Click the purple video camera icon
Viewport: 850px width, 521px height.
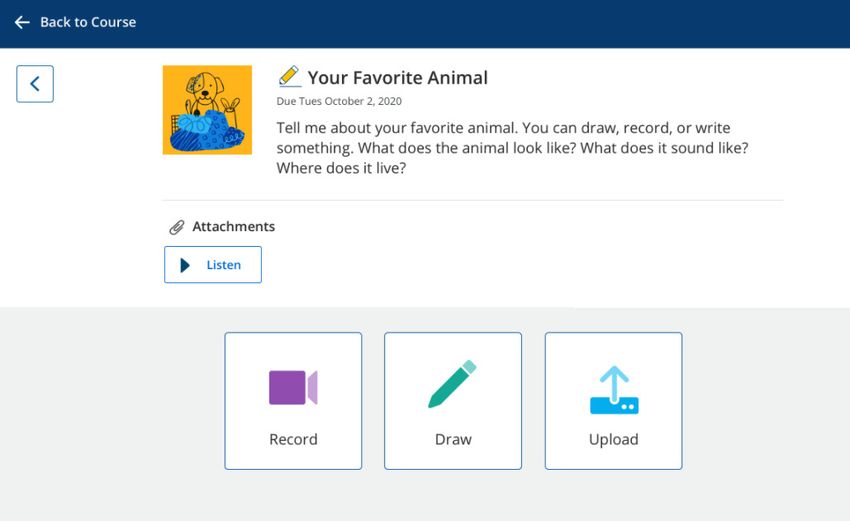click(x=293, y=388)
